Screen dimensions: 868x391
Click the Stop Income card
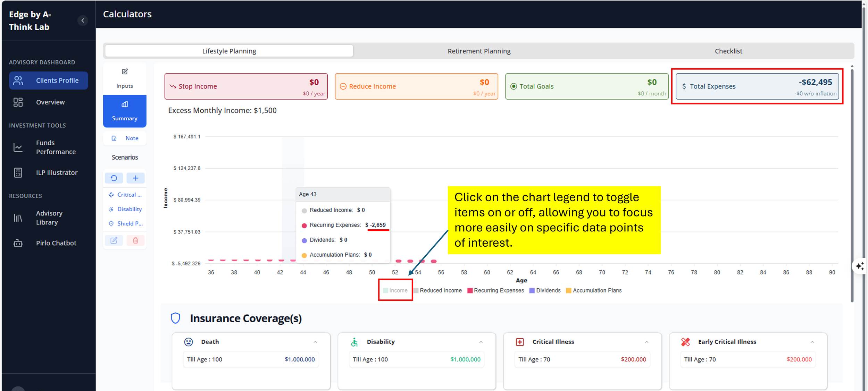coord(246,86)
